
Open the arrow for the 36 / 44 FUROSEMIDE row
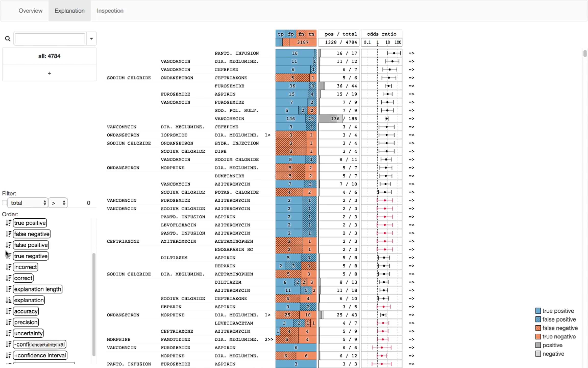[411, 86]
